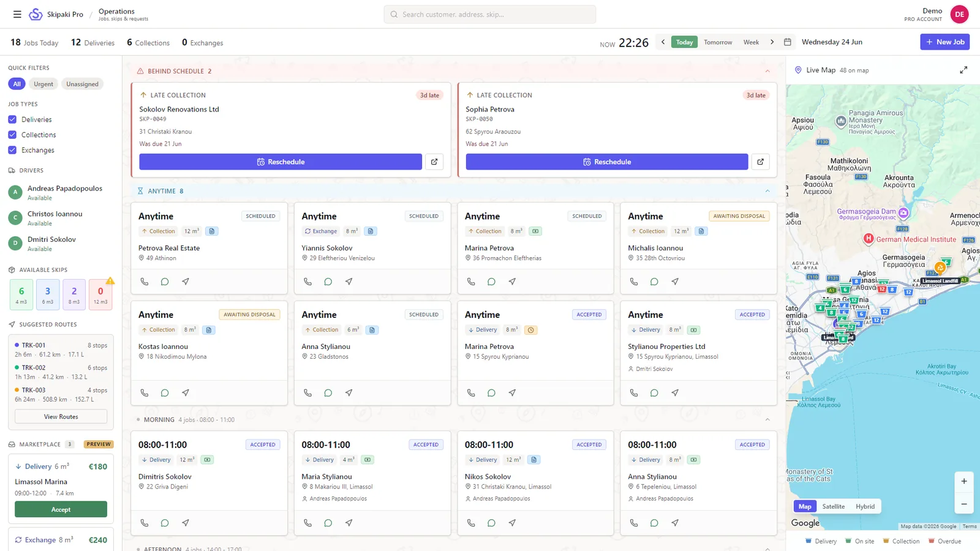Open chat for Kostas Ioannou job
The image size is (980, 551).
point(165,393)
